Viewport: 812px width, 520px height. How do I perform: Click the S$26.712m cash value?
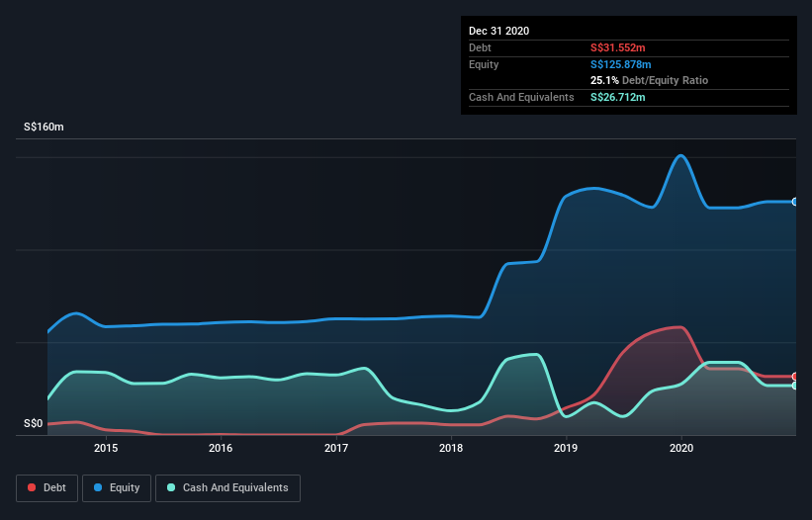pyautogui.click(x=618, y=97)
